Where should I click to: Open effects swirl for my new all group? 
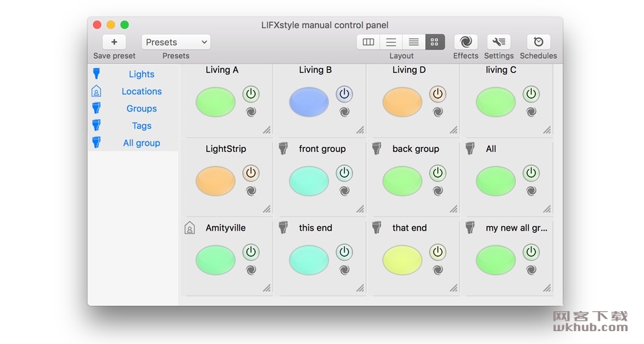(531, 270)
